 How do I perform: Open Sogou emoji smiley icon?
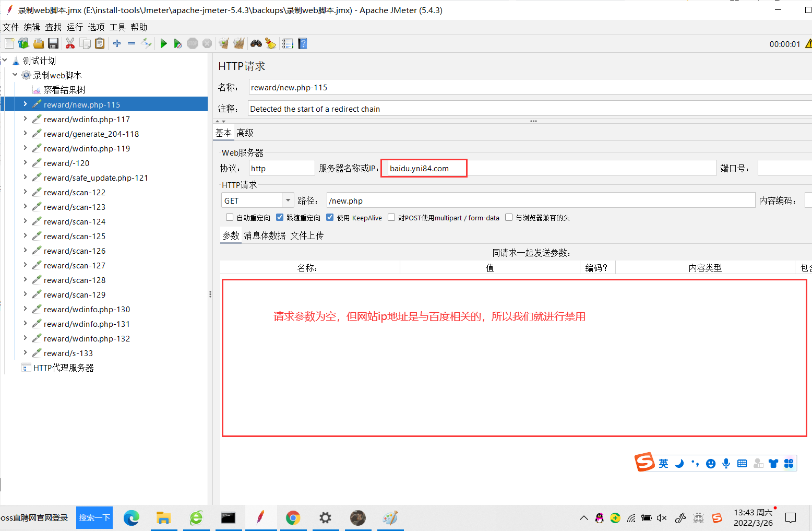coord(710,463)
